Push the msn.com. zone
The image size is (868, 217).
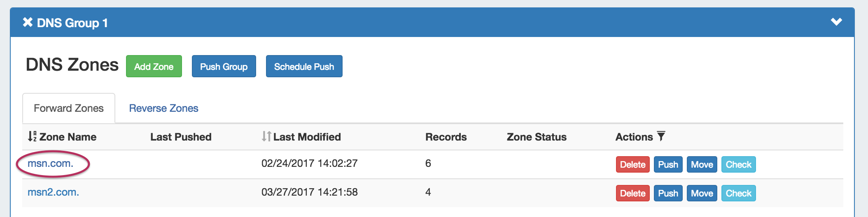pyautogui.click(x=668, y=164)
